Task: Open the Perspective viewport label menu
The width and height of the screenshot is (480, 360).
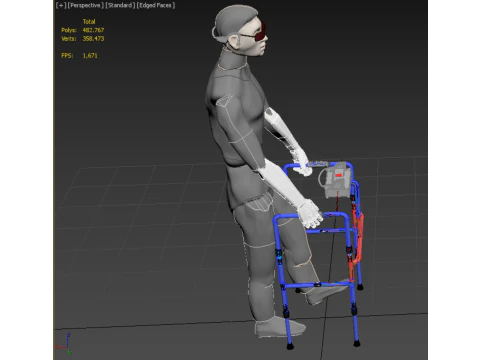Action: (85, 5)
